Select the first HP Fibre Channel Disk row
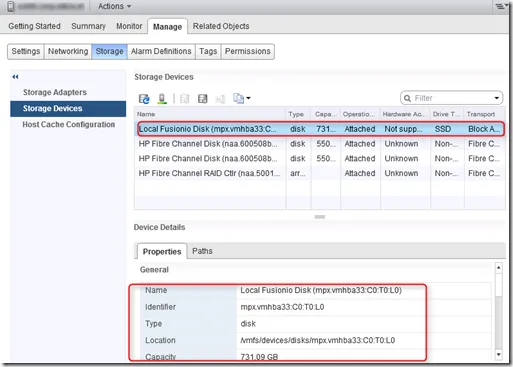The width and height of the screenshot is (513, 367). click(x=320, y=144)
